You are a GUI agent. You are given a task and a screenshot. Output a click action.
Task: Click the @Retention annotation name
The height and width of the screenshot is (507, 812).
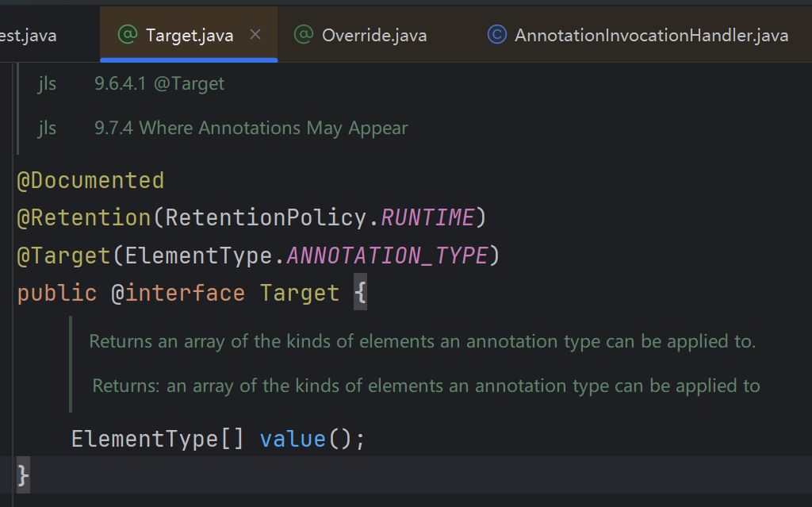84,217
